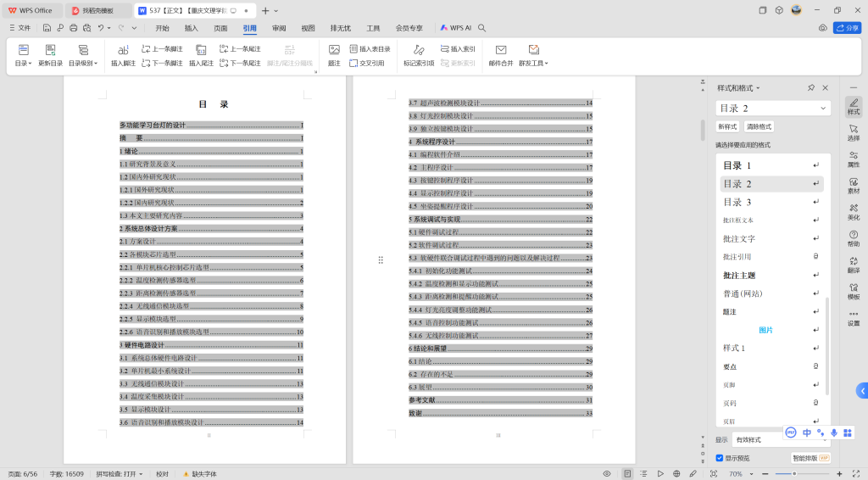This screenshot has height=480, width=868.
Task: Click Insert Footnote (插入脚注) icon
Action: pyautogui.click(x=123, y=50)
